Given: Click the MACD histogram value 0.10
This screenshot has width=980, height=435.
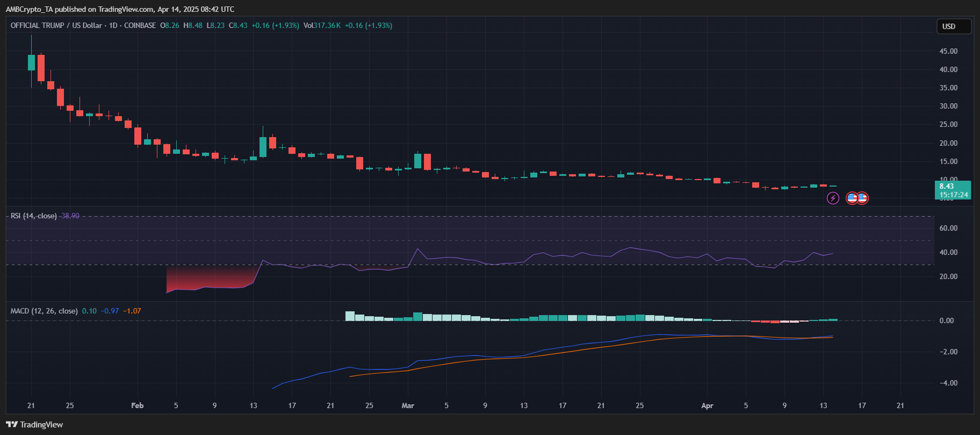Looking at the screenshot, I should tap(89, 311).
